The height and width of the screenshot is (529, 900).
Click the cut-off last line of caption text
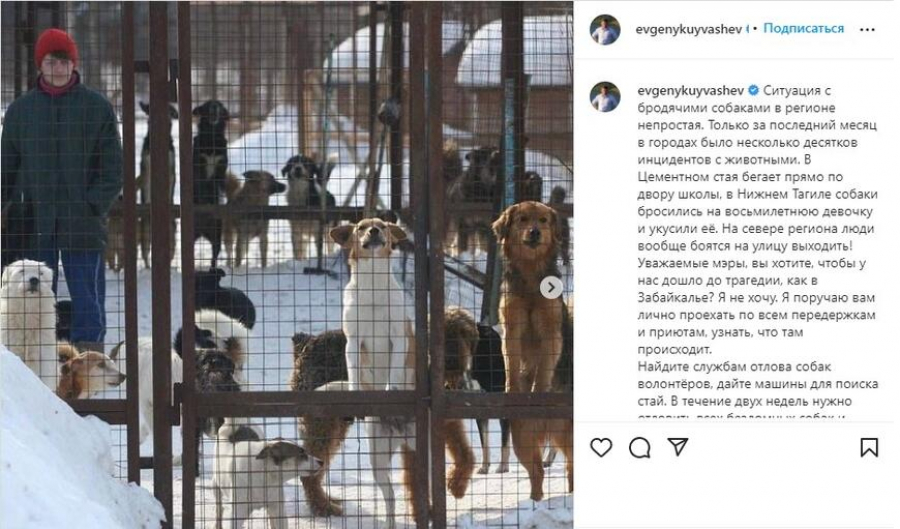click(x=742, y=417)
